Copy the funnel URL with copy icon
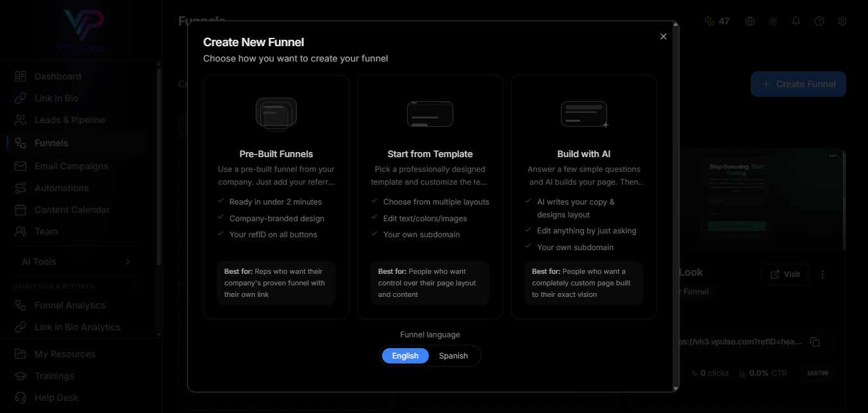 [815, 342]
